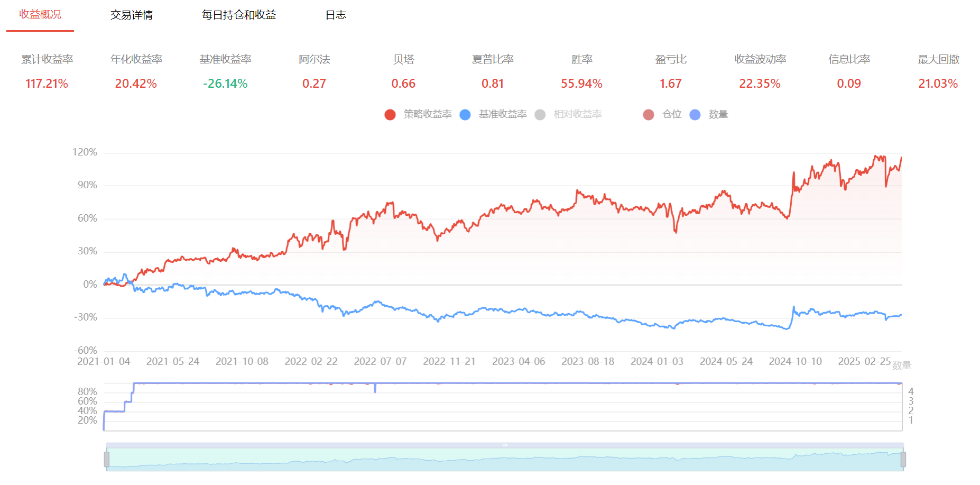Click the green 基准收益率 value -26.14%
Image resolution: width=980 pixels, height=485 pixels.
(225, 84)
